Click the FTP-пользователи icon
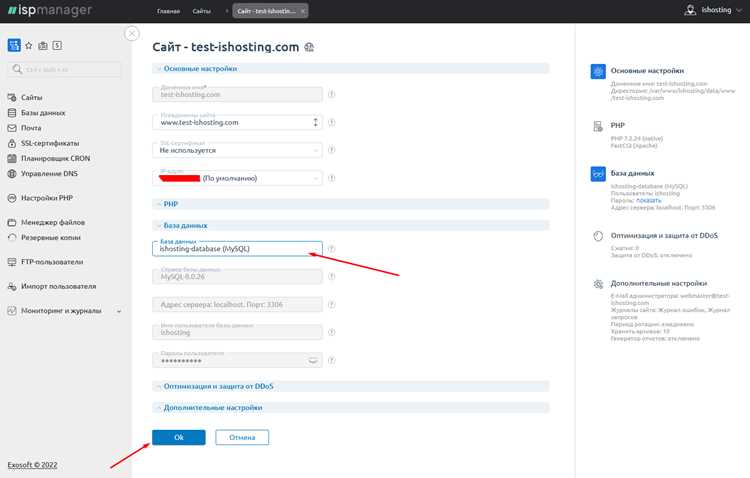Screen dimensions: 750x478 [12, 262]
